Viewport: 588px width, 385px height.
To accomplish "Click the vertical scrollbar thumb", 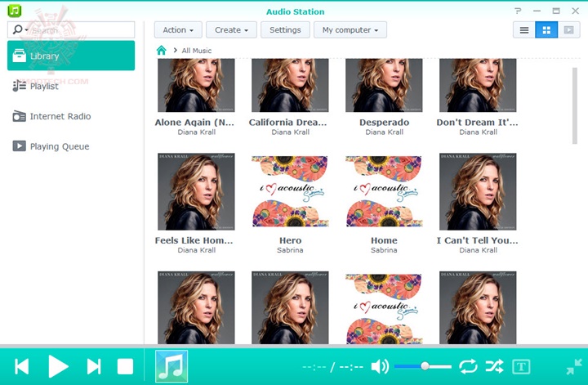I will (574, 105).
